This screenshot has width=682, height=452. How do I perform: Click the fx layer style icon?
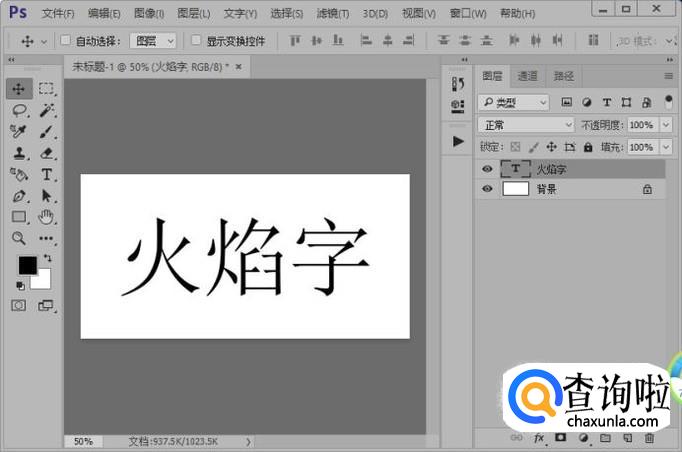pos(539,438)
